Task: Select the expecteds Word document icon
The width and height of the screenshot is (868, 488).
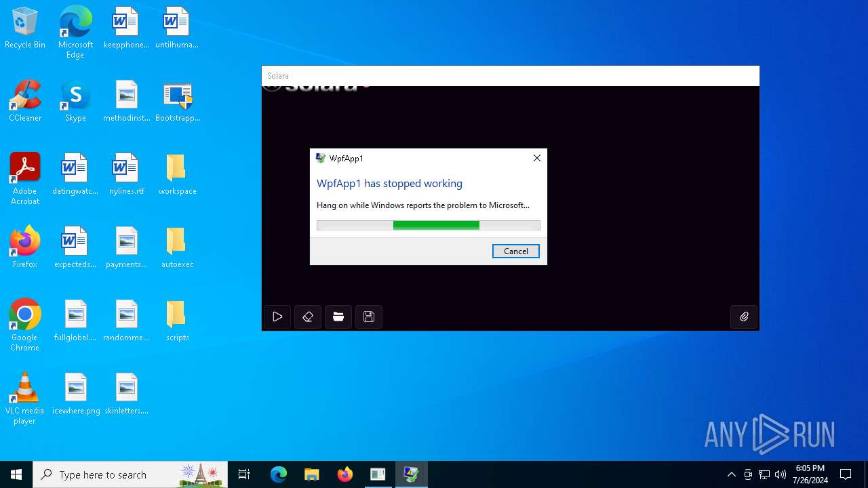Action: tap(75, 248)
